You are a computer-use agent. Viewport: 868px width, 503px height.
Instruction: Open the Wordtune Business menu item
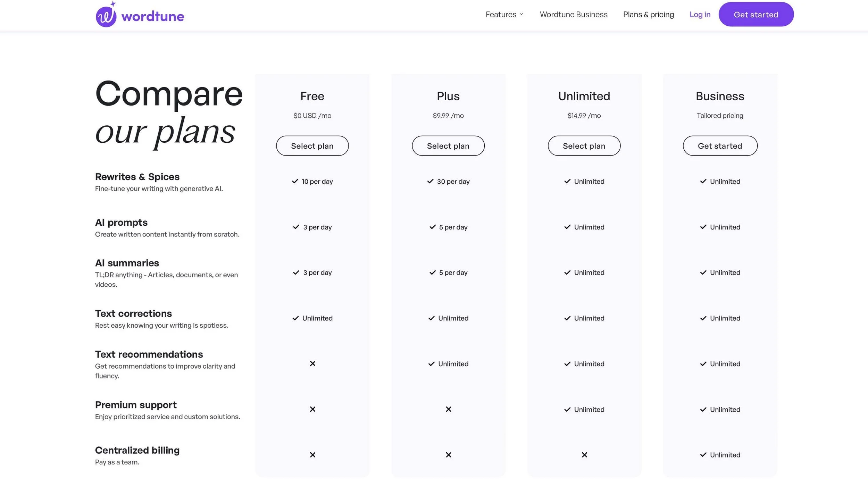(573, 15)
